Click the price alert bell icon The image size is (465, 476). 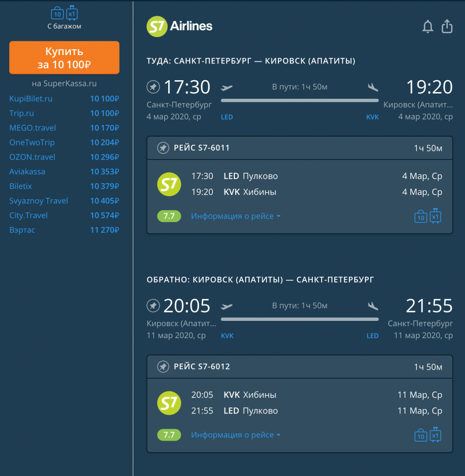427,26
